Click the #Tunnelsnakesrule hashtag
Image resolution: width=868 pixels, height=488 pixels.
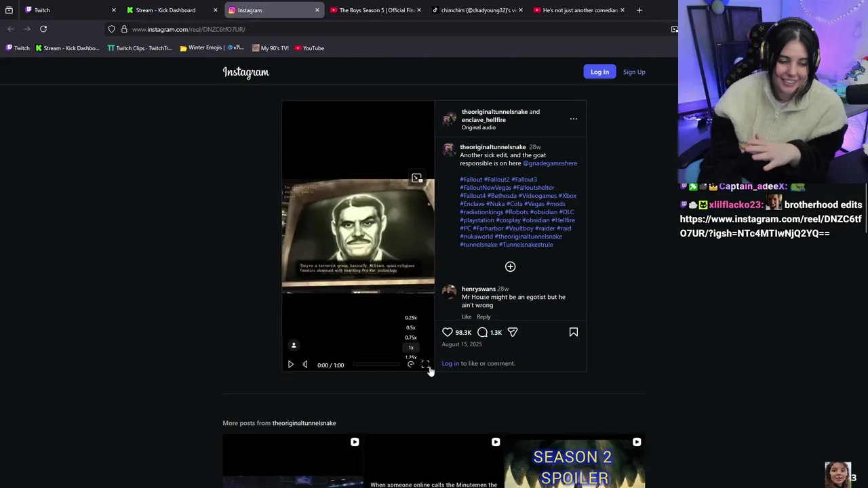(x=526, y=245)
